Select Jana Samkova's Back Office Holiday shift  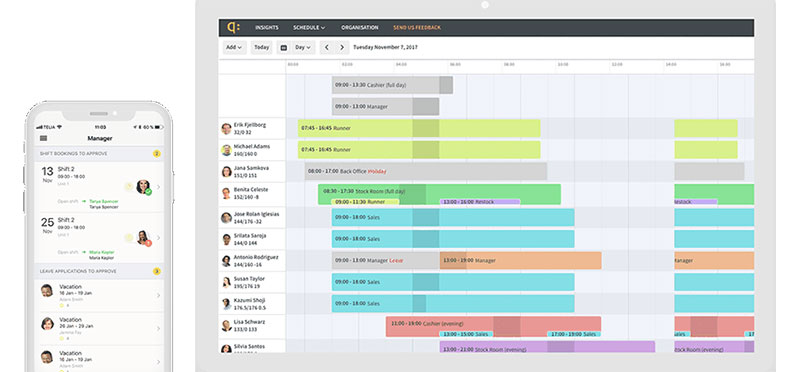[x=426, y=171]
